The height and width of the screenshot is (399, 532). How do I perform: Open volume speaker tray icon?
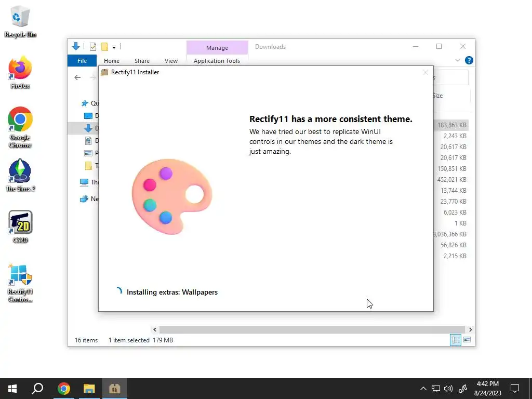click(448, 389)
